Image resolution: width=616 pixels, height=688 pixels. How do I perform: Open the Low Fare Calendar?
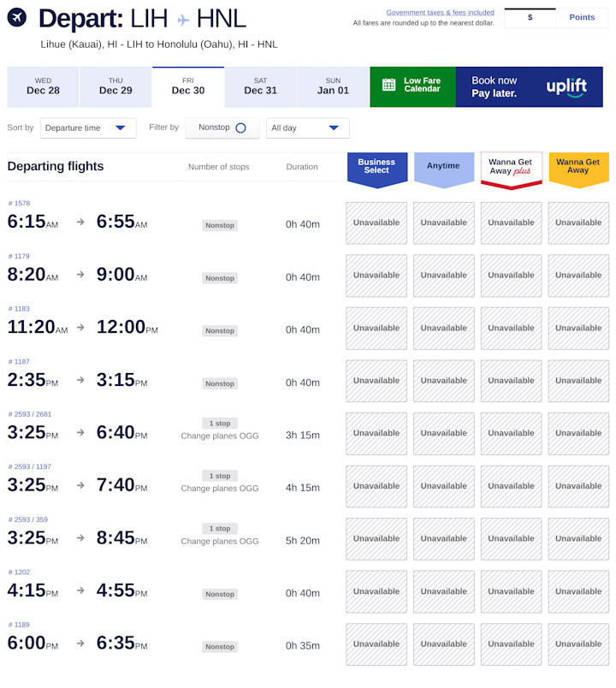coord(412,87)
